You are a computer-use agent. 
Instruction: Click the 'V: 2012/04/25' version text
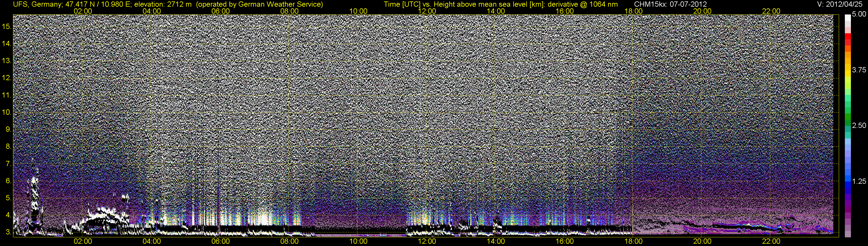pyautogui.click(x=840, y=4)
